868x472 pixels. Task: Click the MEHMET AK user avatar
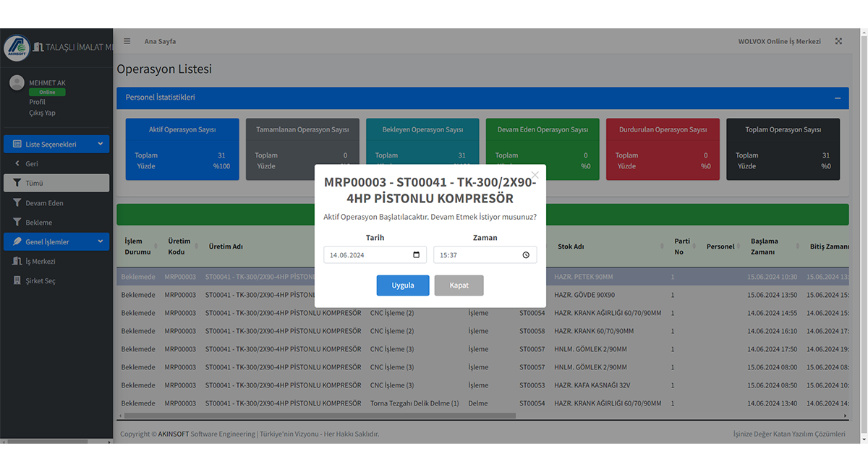[x=17, y=83]
